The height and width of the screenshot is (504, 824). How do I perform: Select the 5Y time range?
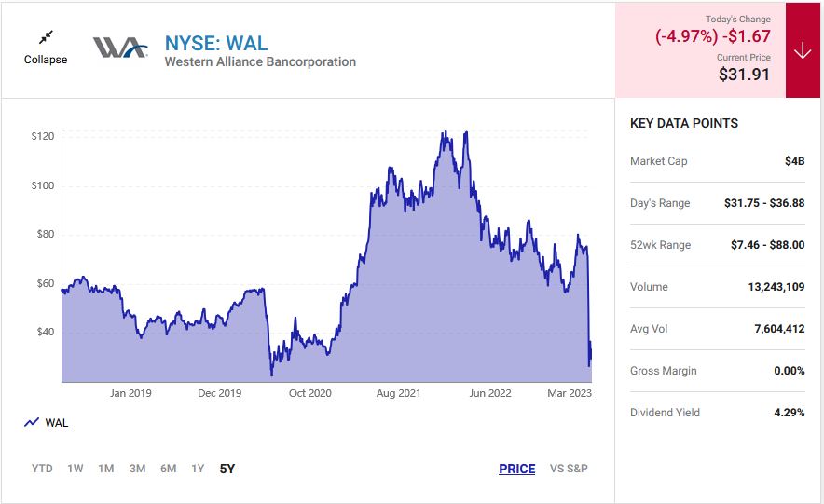(x=227, y=469)
